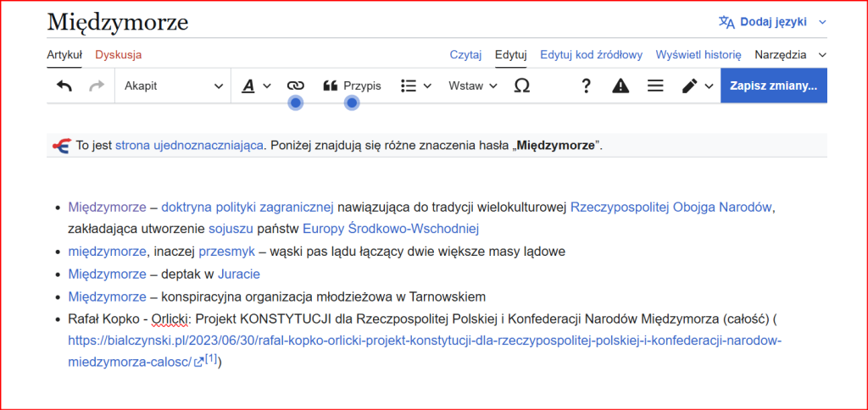Image resolution: width=868 pixels, height=410 pixels.
Task: Click the redo arrow icon
Action: pos(97,86)
